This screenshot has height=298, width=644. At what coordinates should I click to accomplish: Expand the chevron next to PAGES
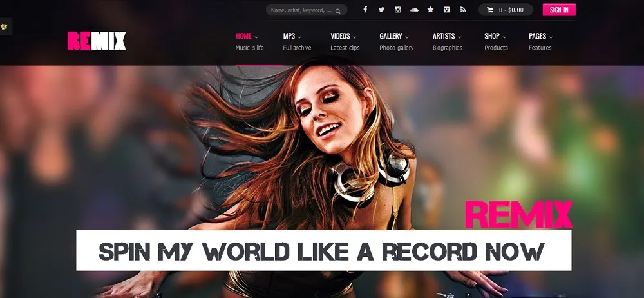[551, 37]
